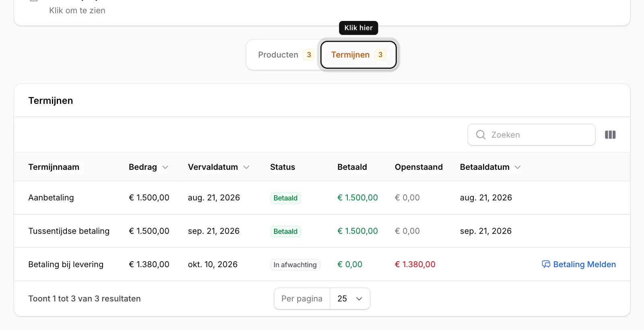Click the red € 1.380,00 openstaand amount
This screenshot has height=330, width=644.
click(415, 264)
